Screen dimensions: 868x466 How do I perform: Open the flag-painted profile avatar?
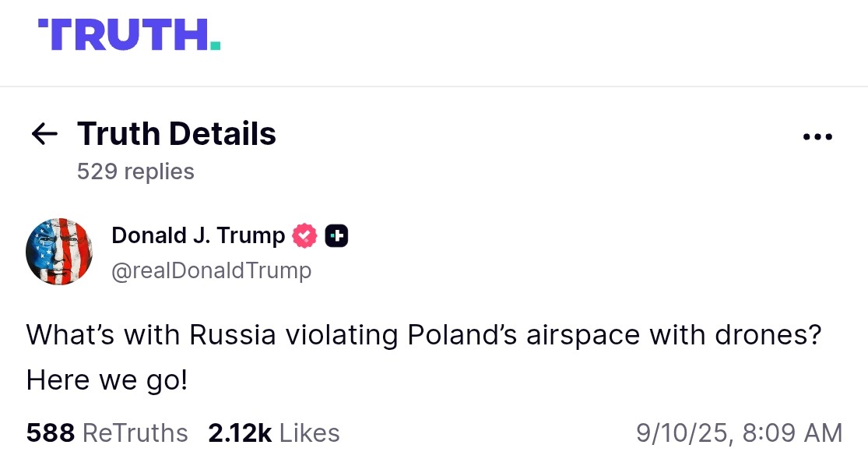60,252
